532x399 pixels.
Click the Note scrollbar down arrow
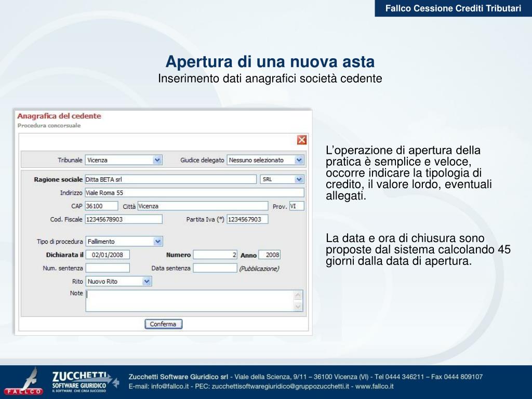coord(298,307)
